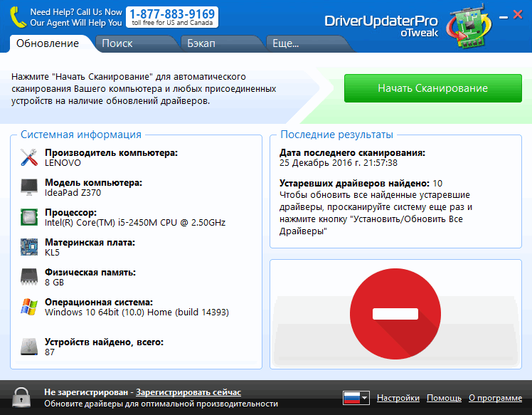This screenshot has height=415, width=532.
Task: Click the 8 GB memory value
Action: (x=54, y=283)
